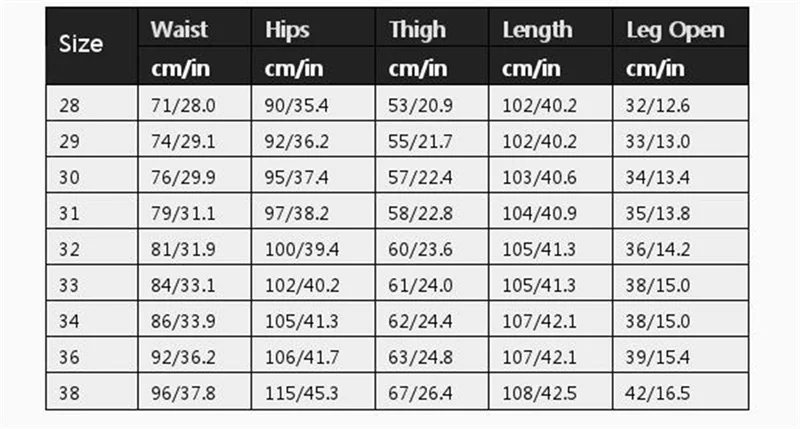The image size is (800, 429).
Task: Select thigh value 67/26.4
Action: click(420, 393)
